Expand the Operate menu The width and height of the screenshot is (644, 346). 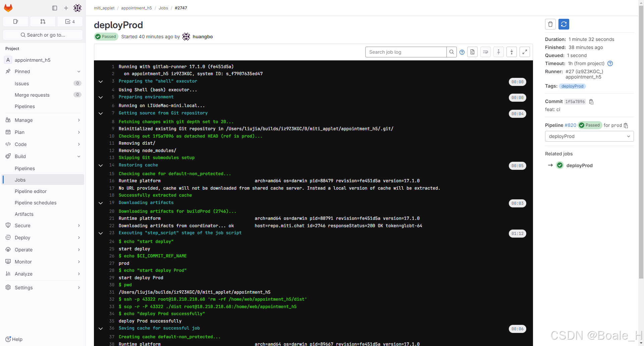43,250
